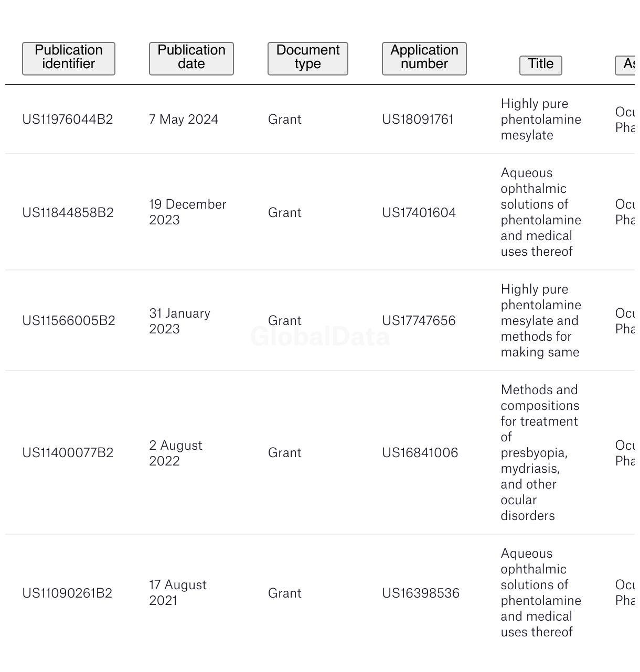Image resolution: width=640 pixels, height=672 pixels.
Task: Click application number US16841006
Action: [x=420, y=453]
